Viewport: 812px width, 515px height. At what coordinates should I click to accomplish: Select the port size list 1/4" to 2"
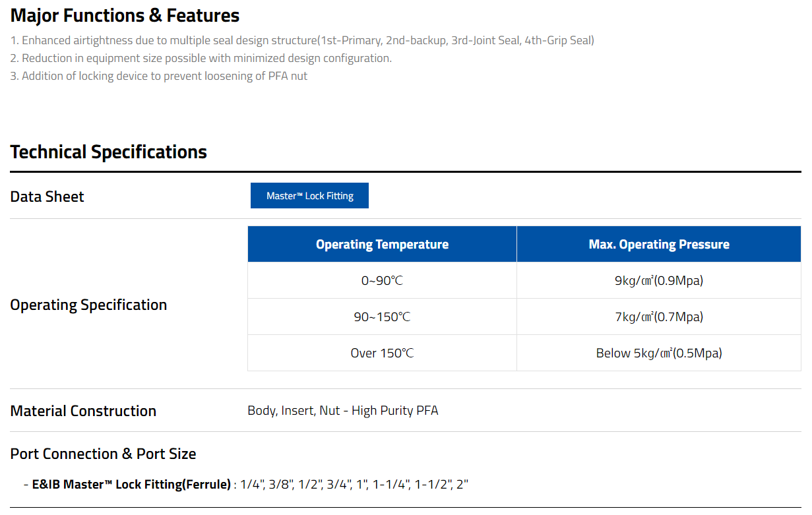click(354, 485)
